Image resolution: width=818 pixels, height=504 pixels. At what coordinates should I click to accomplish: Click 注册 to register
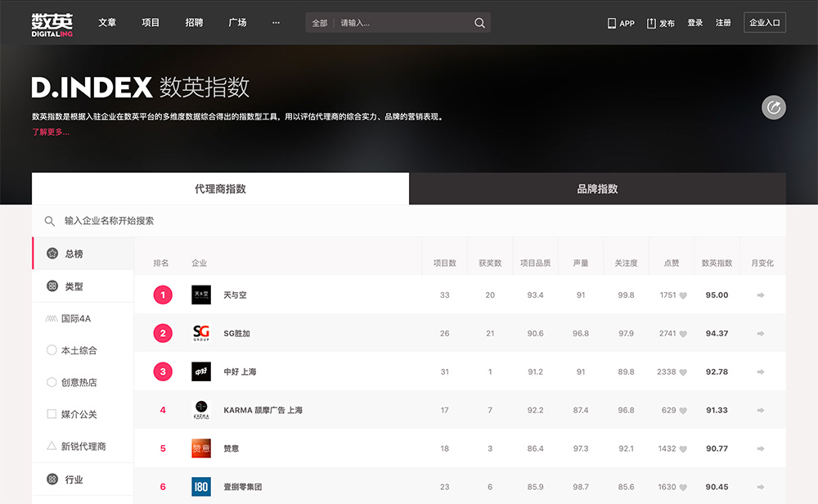point(723,23)
